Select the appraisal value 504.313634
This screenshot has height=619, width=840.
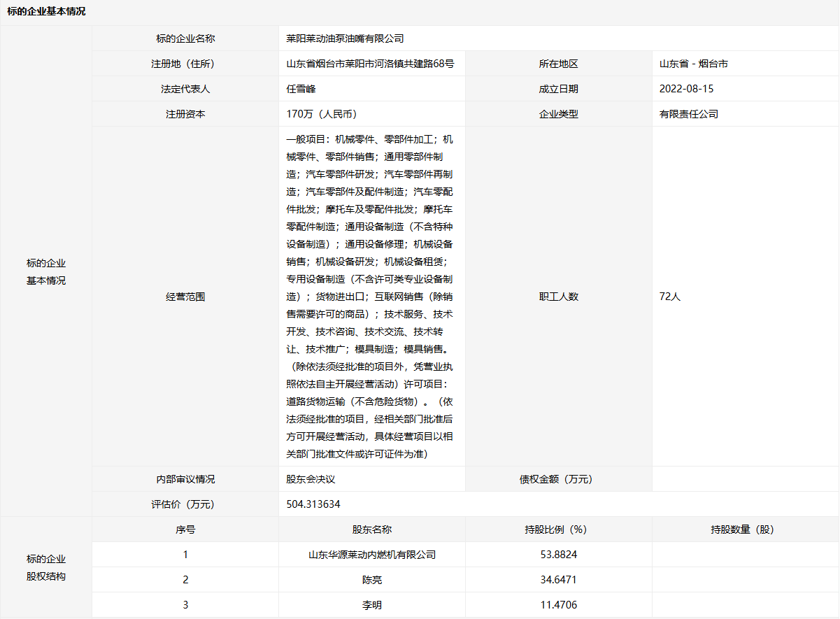[x=313, y=504]
